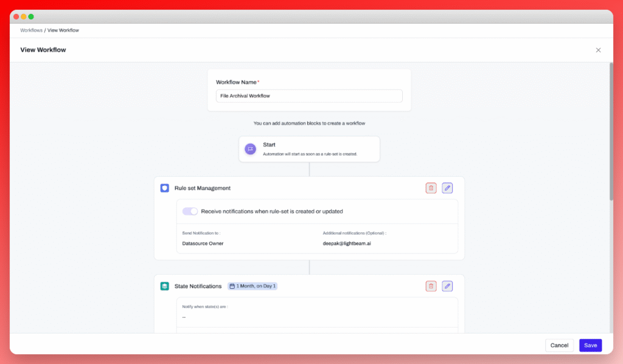The width and height of the screenshot is (623, 364).
Task: Click the Datasource Owner recipient value
Action: pyautogui.click(x=203, y=244)
